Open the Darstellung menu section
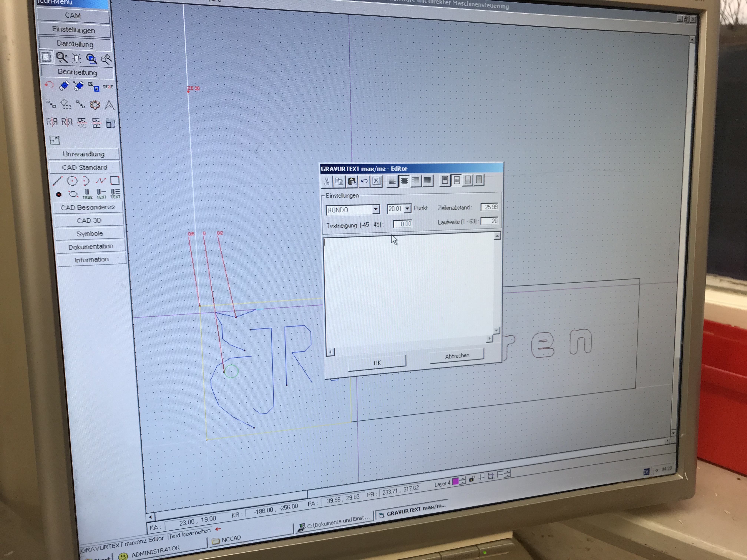Screen dimensions: 747x560 tap(75, 44)
